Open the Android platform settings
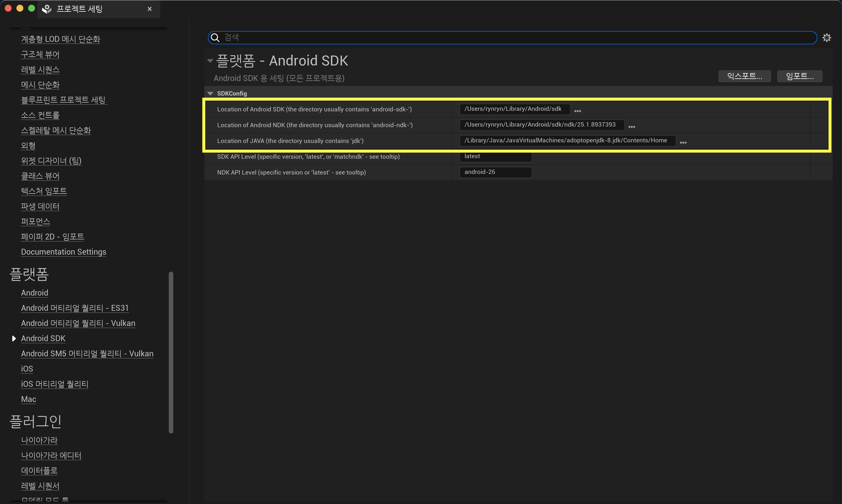The image size is (842, 504). (34, 293)
